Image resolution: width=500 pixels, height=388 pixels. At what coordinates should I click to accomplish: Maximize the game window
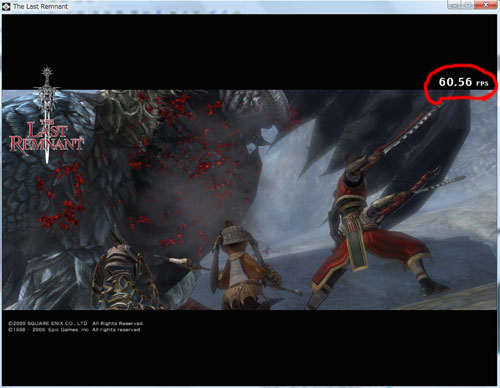click(x=468, y=5)
